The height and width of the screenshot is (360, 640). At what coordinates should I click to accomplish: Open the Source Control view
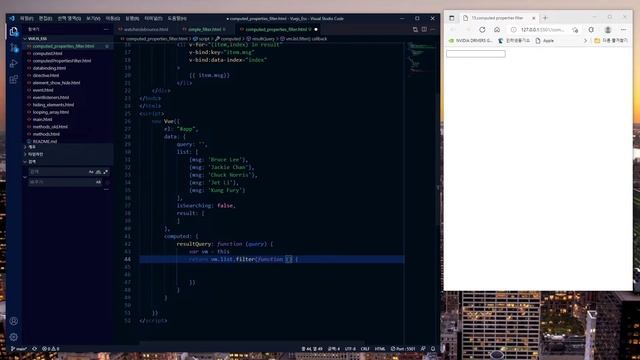coord(13,48)
